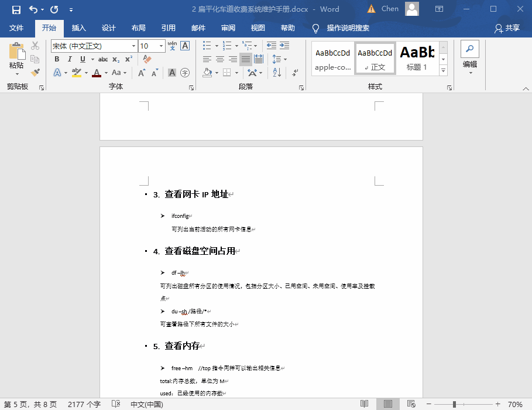
Task: Click the 共享 share button
Action: click(x=507, y=28)
